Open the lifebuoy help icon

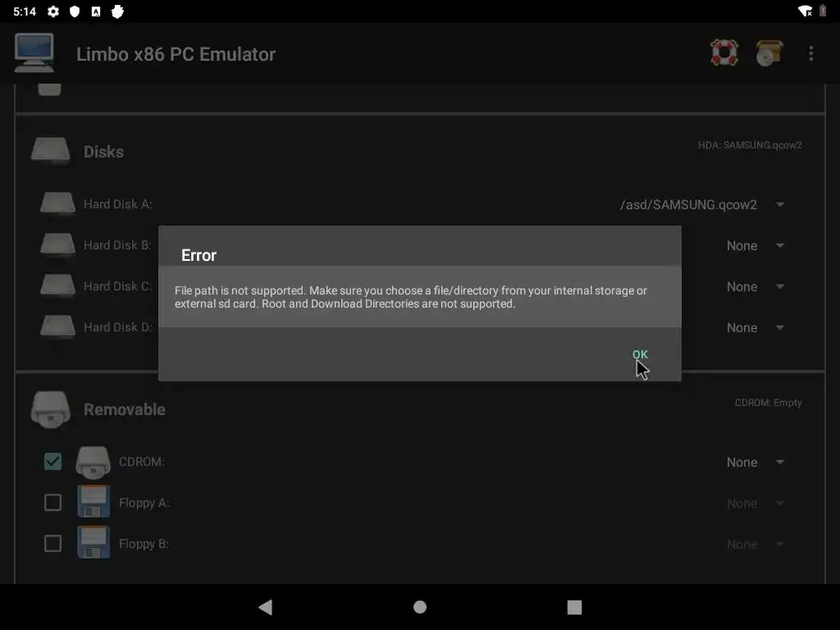coord(724,52)
